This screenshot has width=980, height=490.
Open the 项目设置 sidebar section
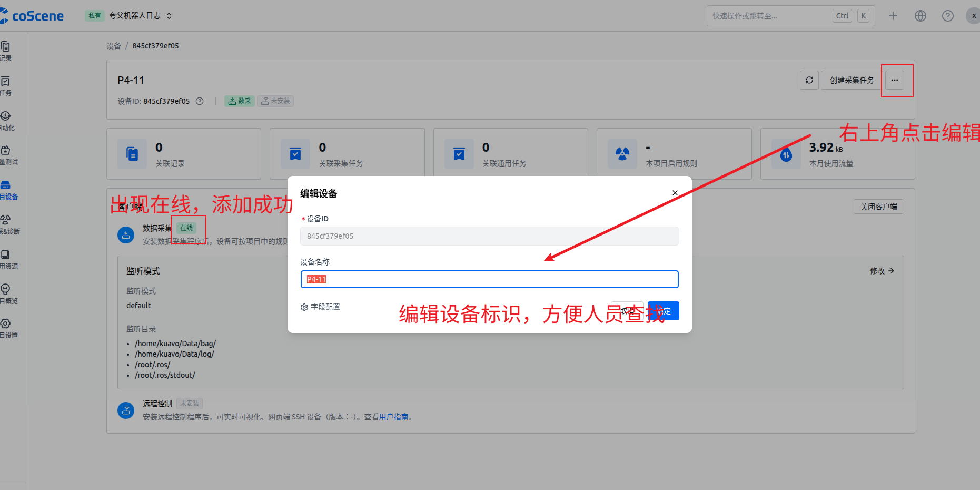7,328
